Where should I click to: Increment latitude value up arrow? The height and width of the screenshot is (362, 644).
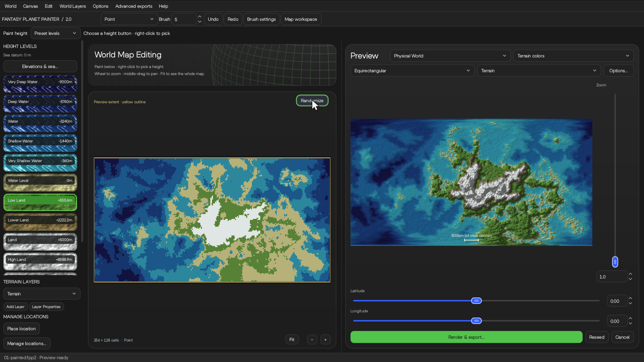tap(631, 298)
